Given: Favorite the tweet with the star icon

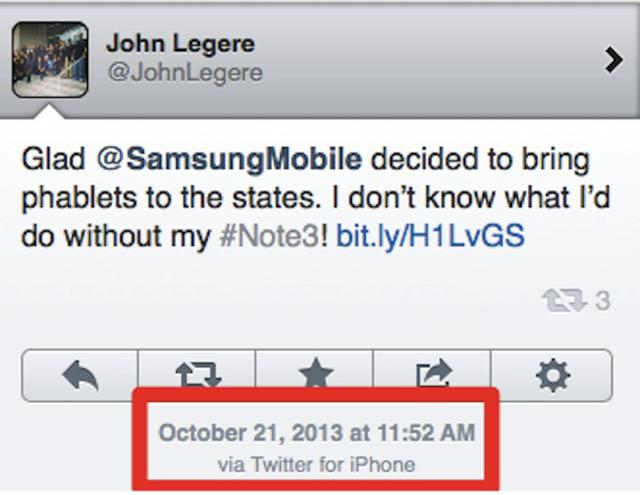Looking at the screenshot, I should click(x=315, y=374).
